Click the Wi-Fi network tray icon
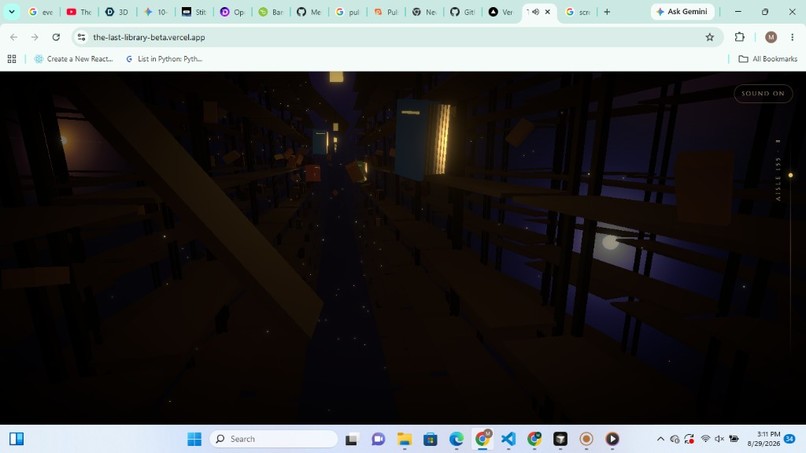The image size is (806, 453). coord(705,439)
